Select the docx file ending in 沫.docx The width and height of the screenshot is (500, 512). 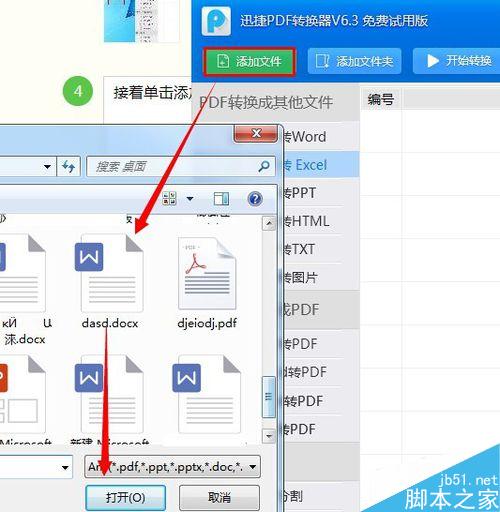pyautogui.click(x=23, y=273)
